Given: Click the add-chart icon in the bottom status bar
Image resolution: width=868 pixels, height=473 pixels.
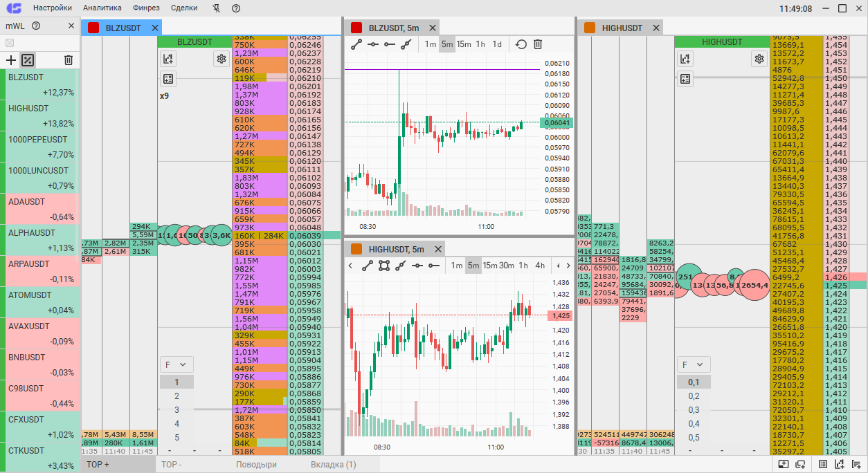Looking at the screenshot, I should (840, 465).
